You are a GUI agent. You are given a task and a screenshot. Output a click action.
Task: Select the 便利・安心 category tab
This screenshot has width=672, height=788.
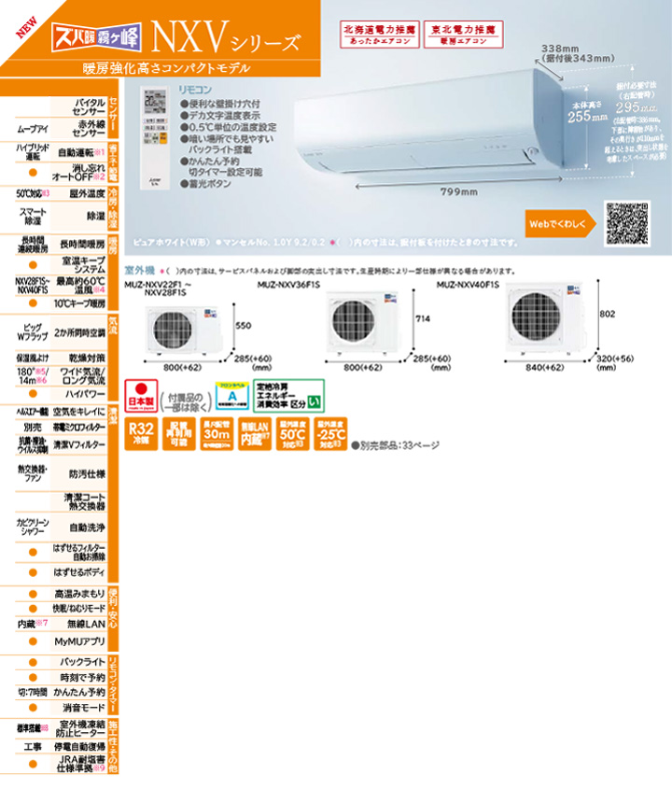pos(113,619)
